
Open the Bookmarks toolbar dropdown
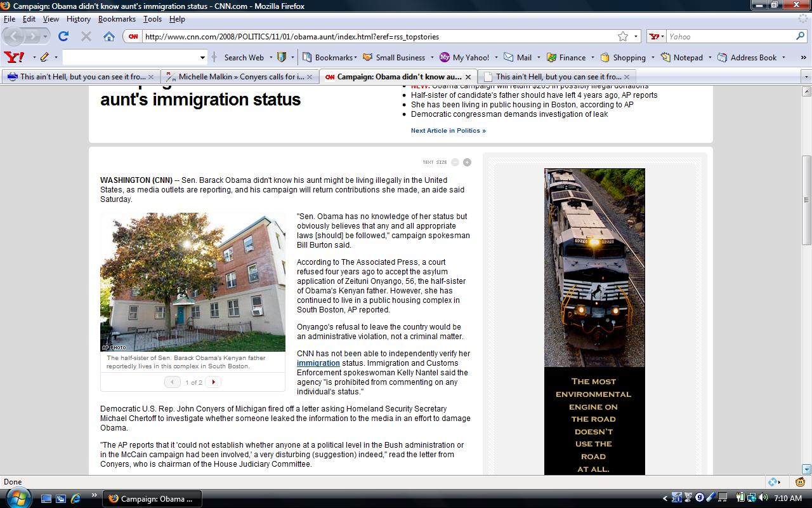(330, 57)
